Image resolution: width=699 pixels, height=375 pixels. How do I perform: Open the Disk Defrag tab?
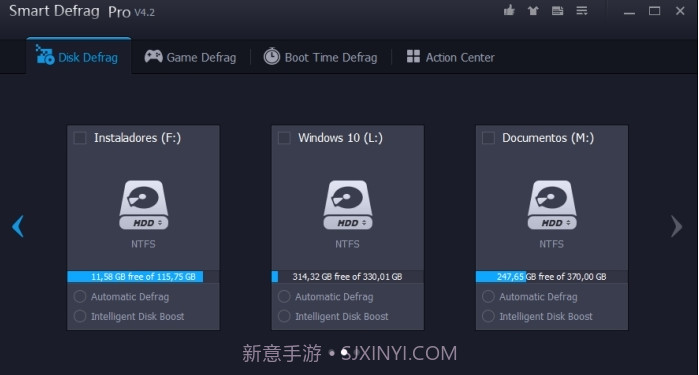[x=78, y=56]
